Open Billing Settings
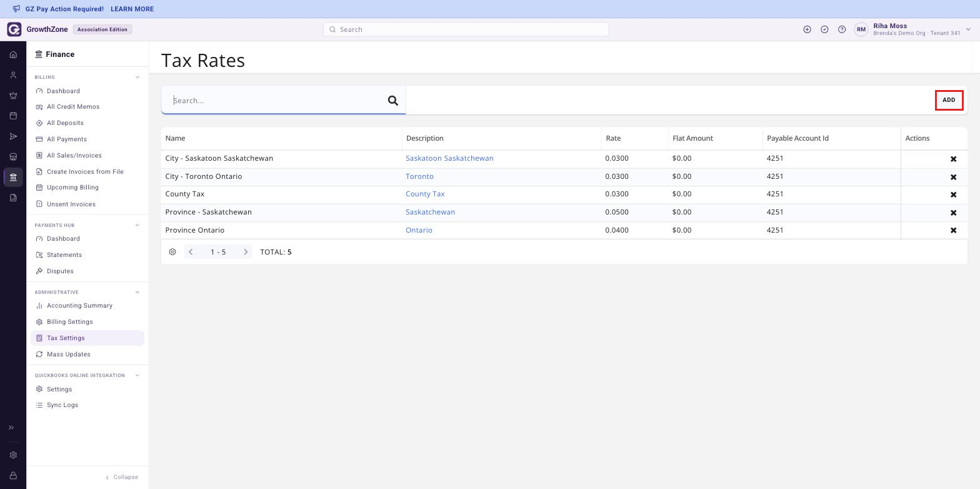Screen dimensions: 980x489 (69, 322)
